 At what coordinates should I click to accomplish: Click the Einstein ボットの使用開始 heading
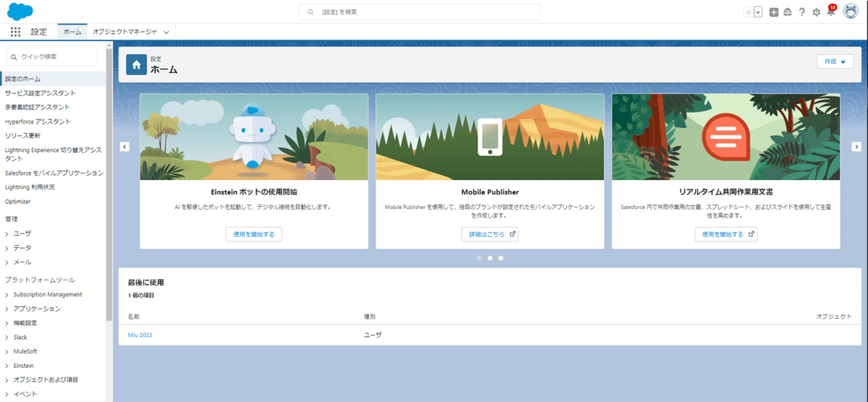tap(254, 192)
